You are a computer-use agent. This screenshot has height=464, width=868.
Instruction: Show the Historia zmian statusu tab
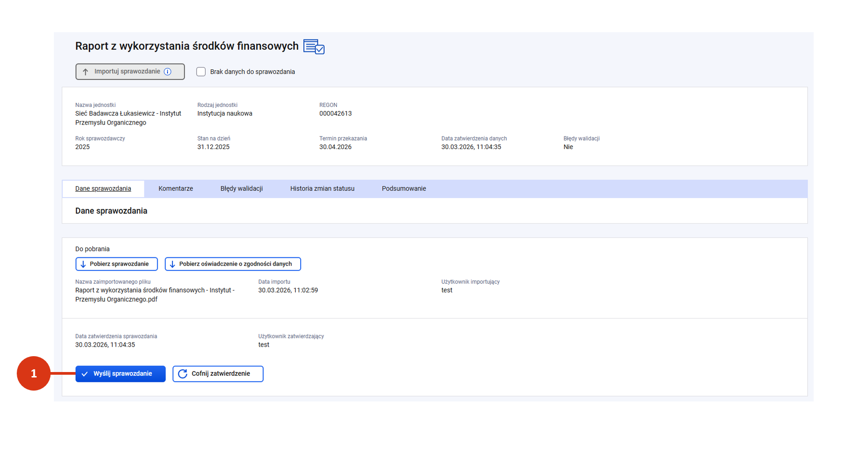pos(322,188)
